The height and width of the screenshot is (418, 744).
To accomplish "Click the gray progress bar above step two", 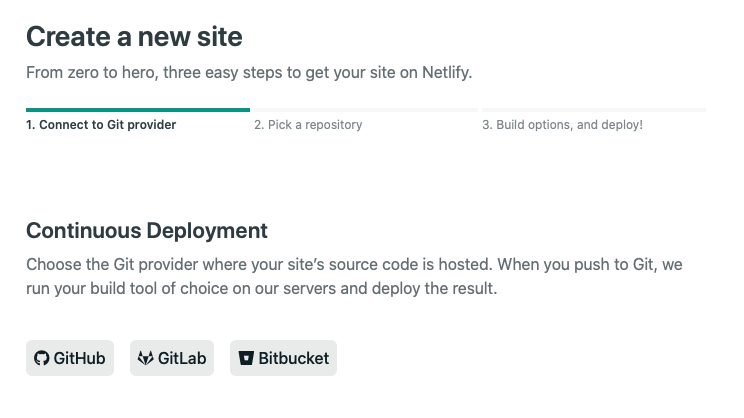I will point(365,109).
